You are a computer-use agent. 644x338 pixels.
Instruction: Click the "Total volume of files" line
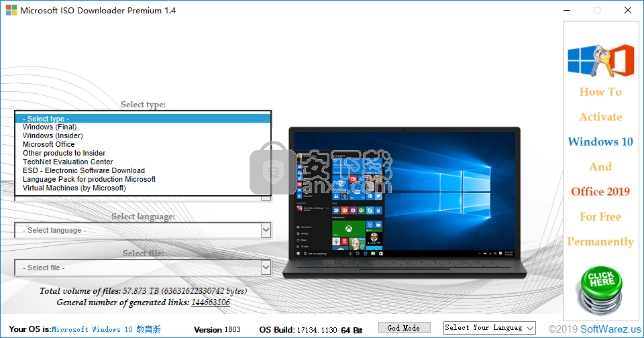coord(144,291)
